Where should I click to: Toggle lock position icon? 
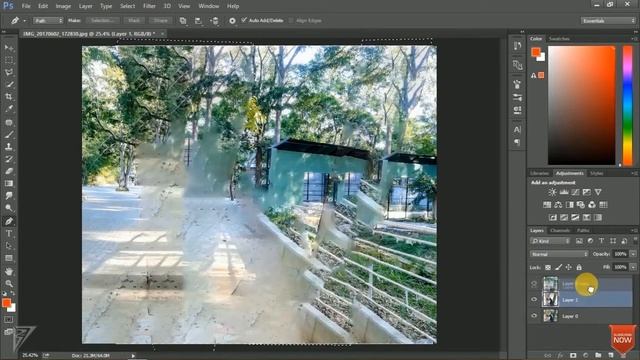coord(568,267)
